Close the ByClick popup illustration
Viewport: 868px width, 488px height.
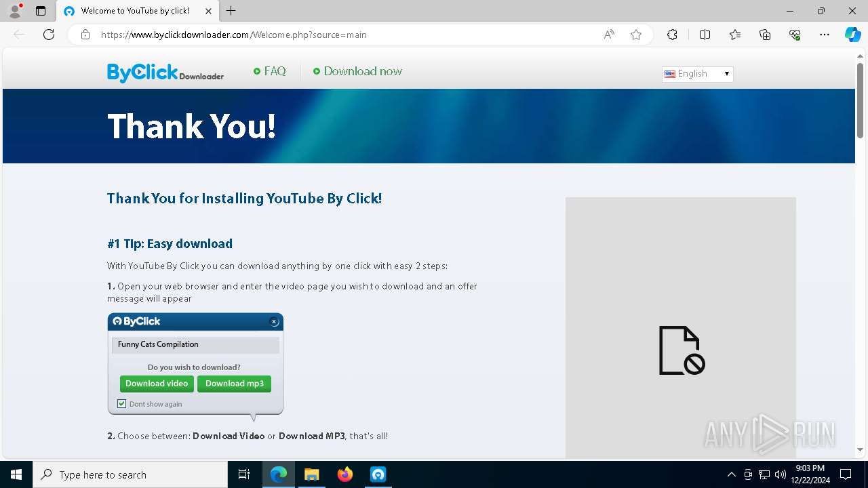click(274, 321)
